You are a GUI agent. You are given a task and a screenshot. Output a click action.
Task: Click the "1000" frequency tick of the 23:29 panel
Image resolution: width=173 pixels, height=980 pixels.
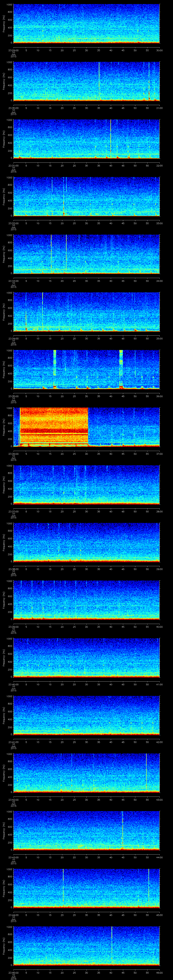9,5
